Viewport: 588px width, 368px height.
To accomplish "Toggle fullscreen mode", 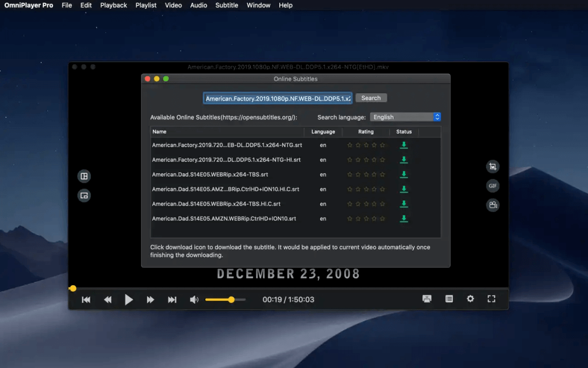I will click(491, 299).
